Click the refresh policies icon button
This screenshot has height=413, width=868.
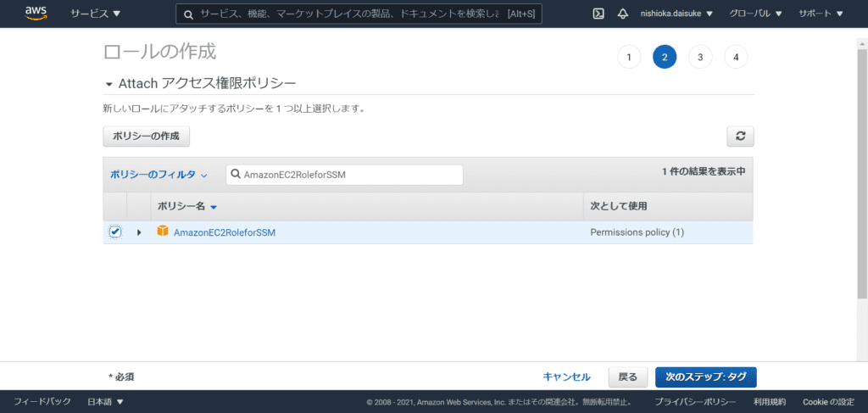(x=740, y=136)
